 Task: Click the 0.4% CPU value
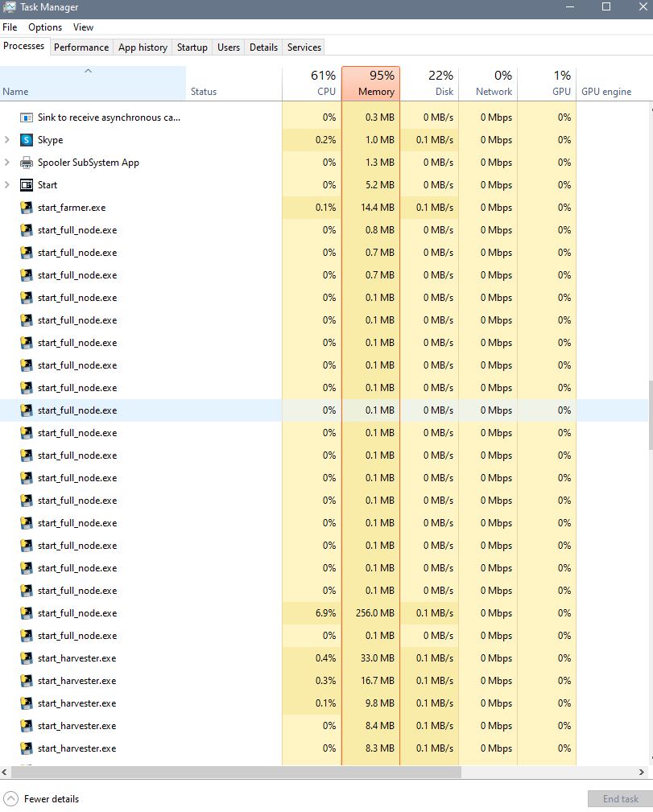325,658
